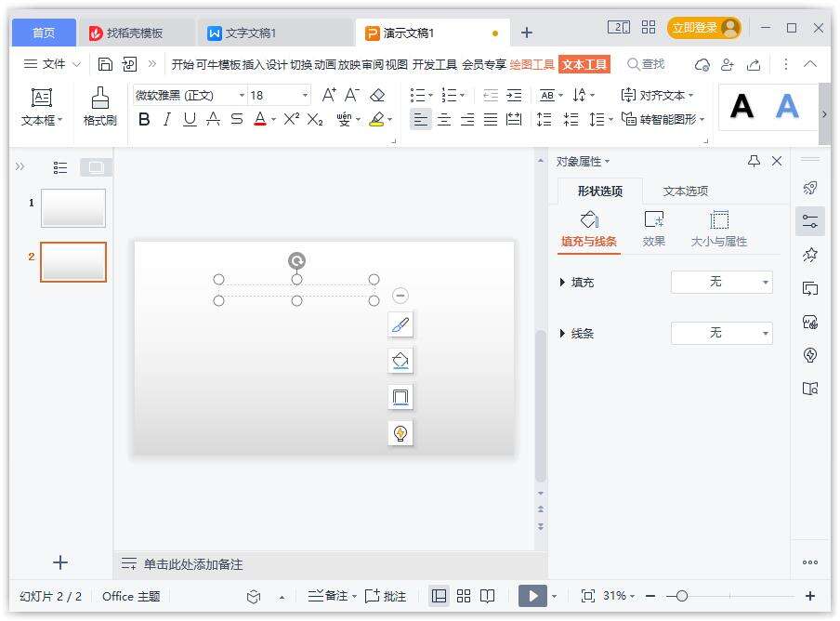Click cloud sync icon
Screen dimensions: 840x621
click(x=702, y=65)
